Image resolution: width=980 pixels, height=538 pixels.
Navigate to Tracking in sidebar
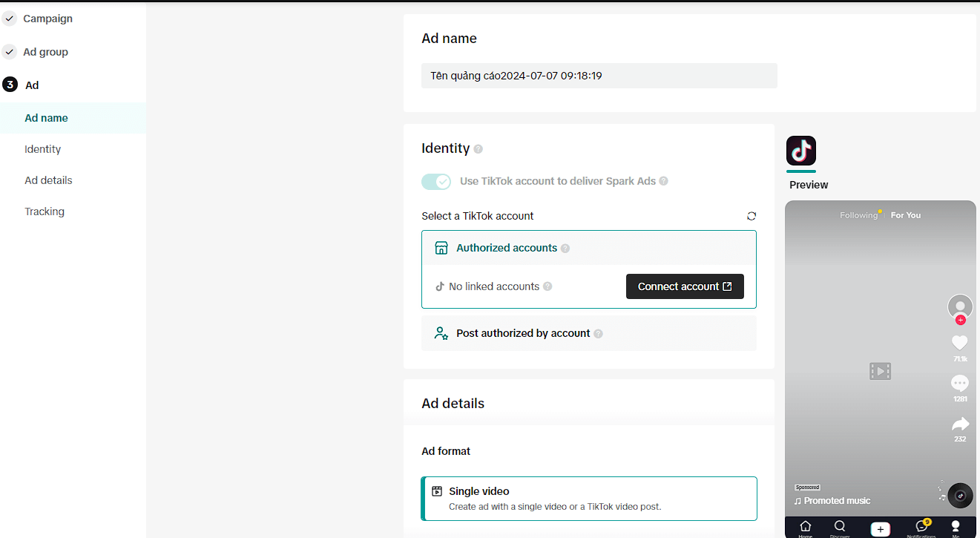(45, 211)
